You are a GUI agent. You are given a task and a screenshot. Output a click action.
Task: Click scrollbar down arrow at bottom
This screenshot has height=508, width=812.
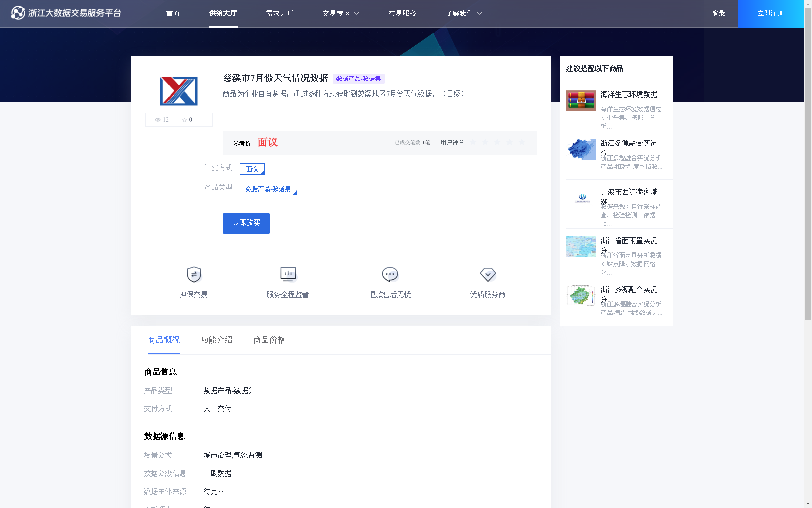coord(808,504)
